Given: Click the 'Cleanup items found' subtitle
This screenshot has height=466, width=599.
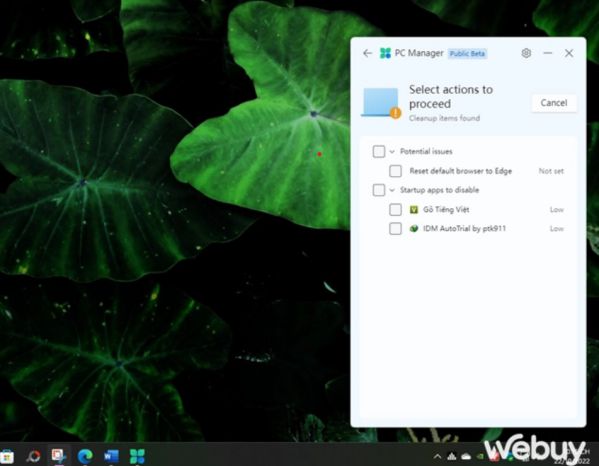Looking at the screenshot, I should 444,118.
